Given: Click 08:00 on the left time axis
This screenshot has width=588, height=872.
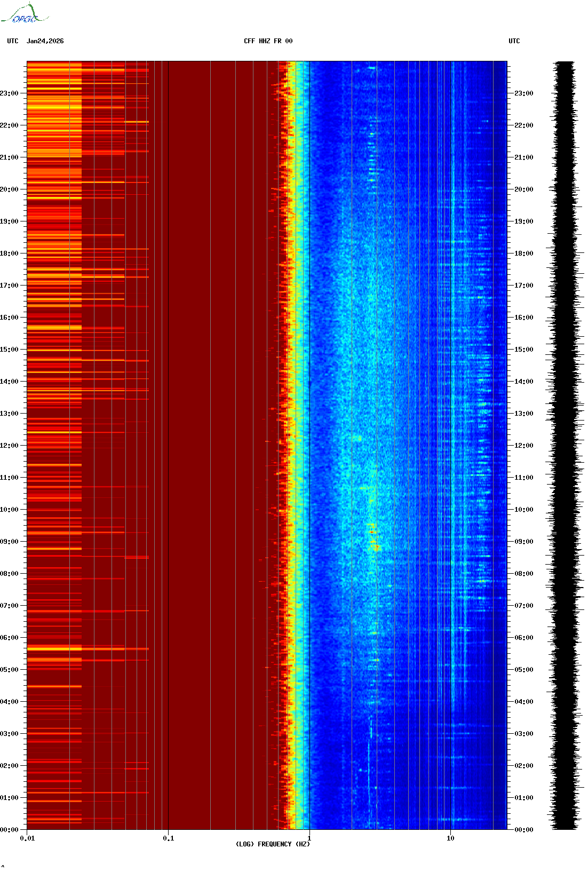Looking at the screenshot, I should click(x=9, y=574).
